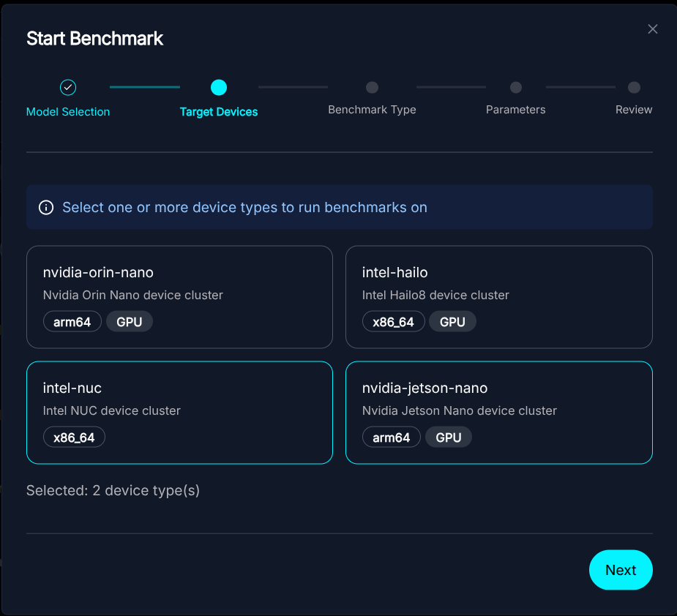Click the GPU tag on nvidia-jetson-nano
The width and height of the screenshot is (677, 616).
(449, 437)
